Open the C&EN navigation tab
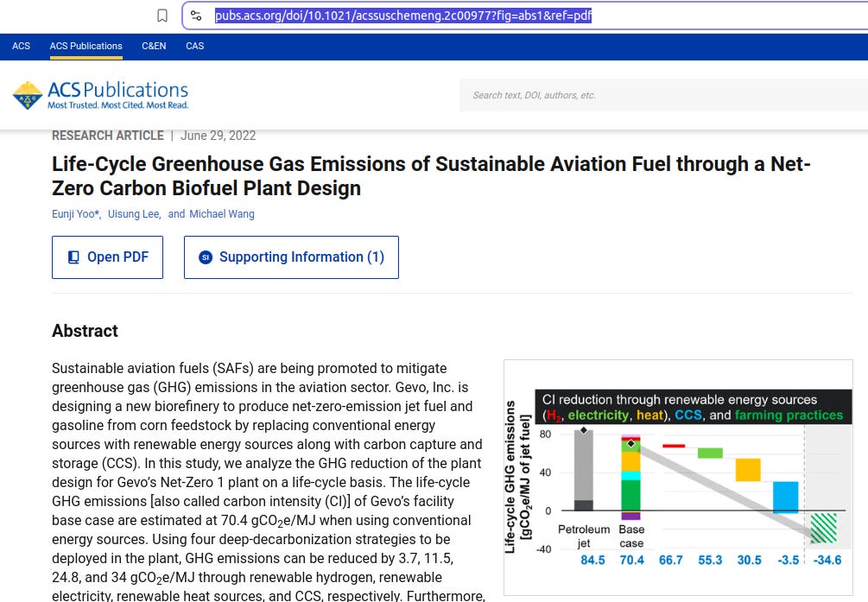The image size is (868, 602). (x=154, y=46)
